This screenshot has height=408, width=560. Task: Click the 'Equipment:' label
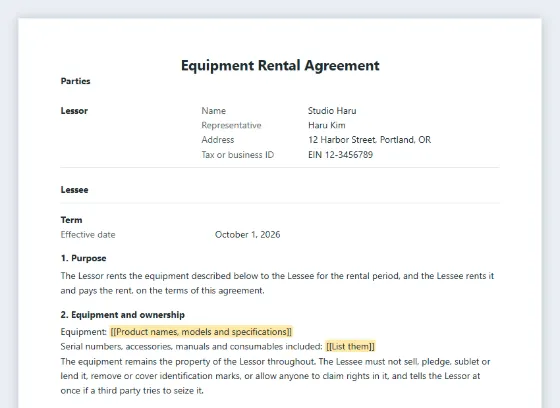point(84,332)
